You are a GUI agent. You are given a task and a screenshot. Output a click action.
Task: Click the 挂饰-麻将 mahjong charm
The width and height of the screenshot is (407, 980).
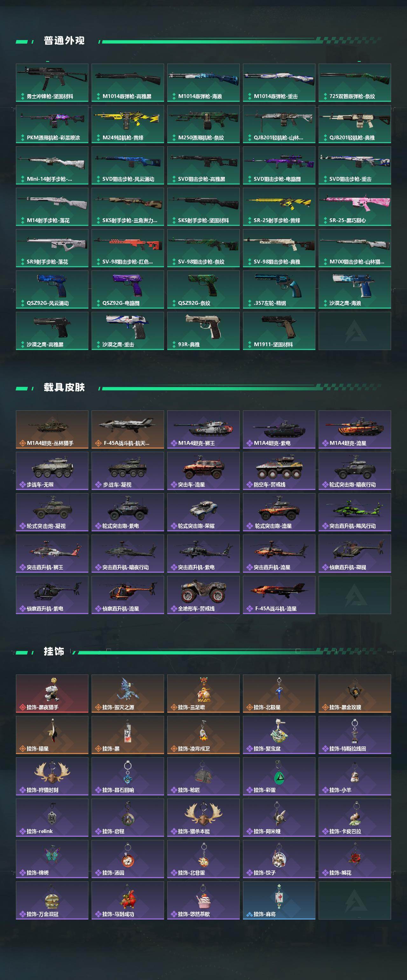tap(279, 900)
